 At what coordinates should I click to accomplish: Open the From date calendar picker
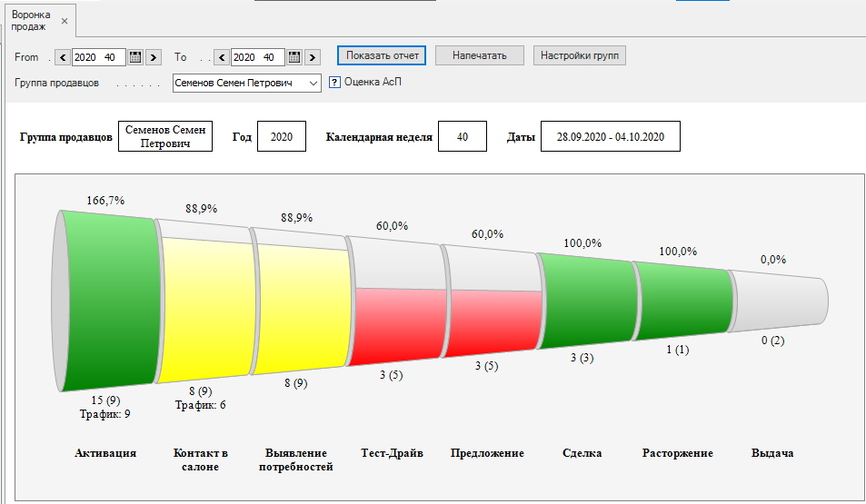coord(135,57)
